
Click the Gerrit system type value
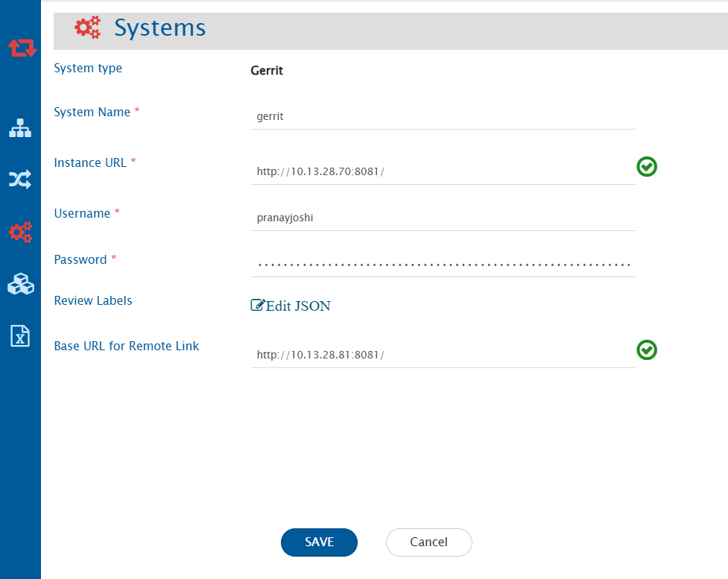tap(267, 71)
